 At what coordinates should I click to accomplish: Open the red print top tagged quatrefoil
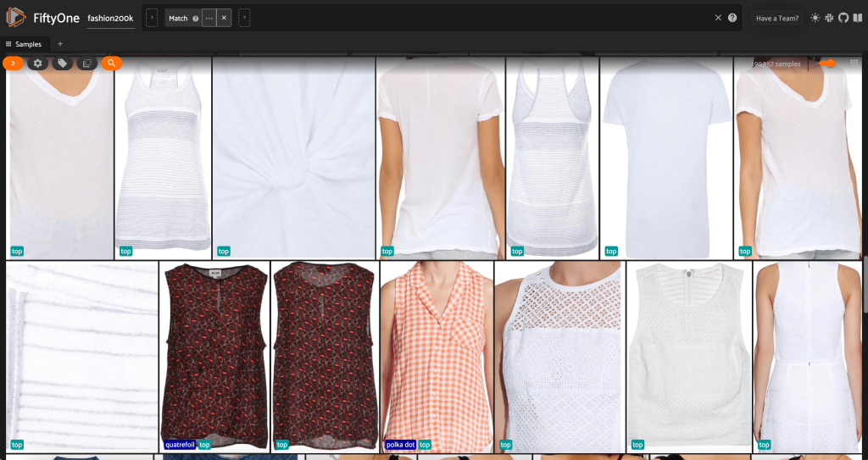[214, 357]
